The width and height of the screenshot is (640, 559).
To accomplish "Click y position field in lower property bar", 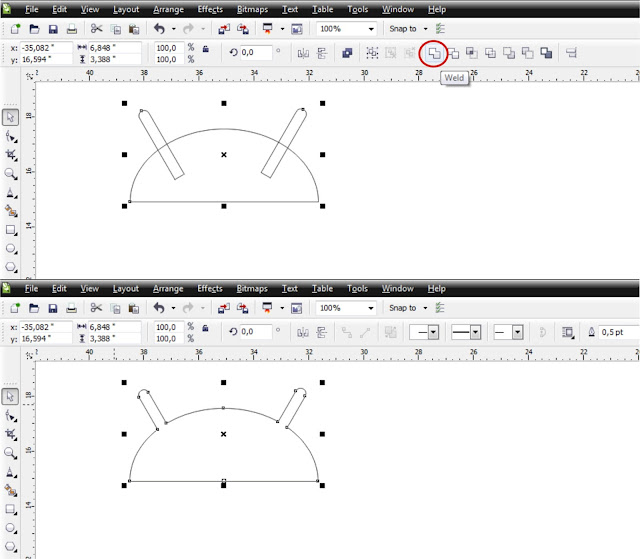I will point(46,339).
